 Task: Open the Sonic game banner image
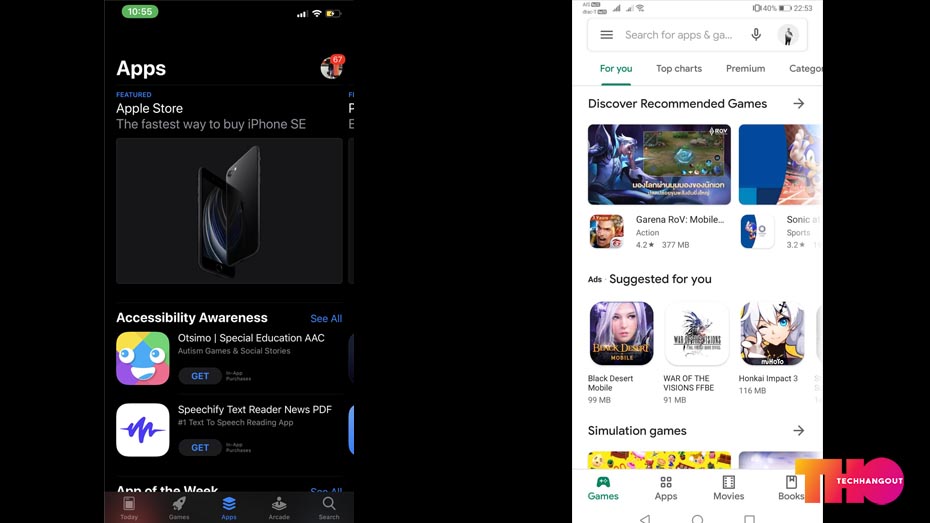coord(781,164)
